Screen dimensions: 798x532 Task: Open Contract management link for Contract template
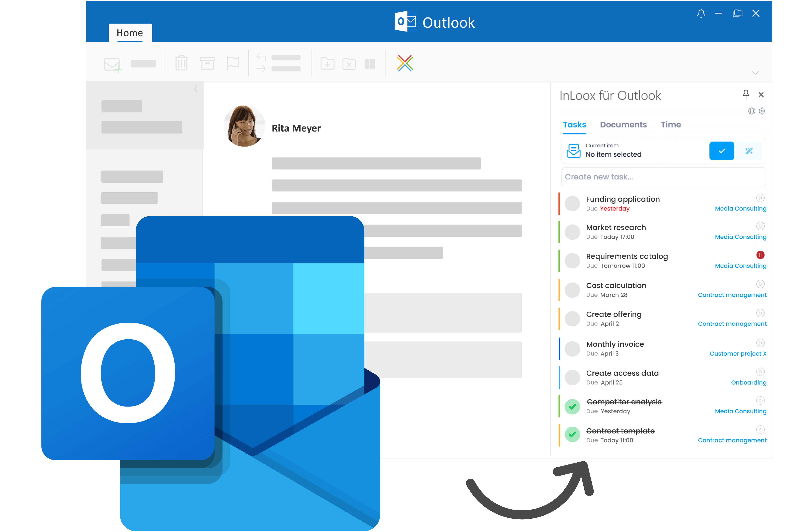(732, 440)
